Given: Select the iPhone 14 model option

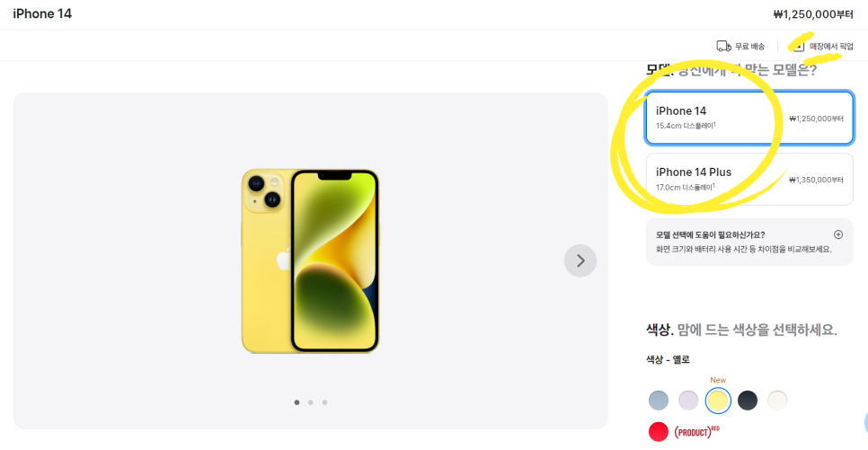Looking at the screenshot, I should point(749,118).
